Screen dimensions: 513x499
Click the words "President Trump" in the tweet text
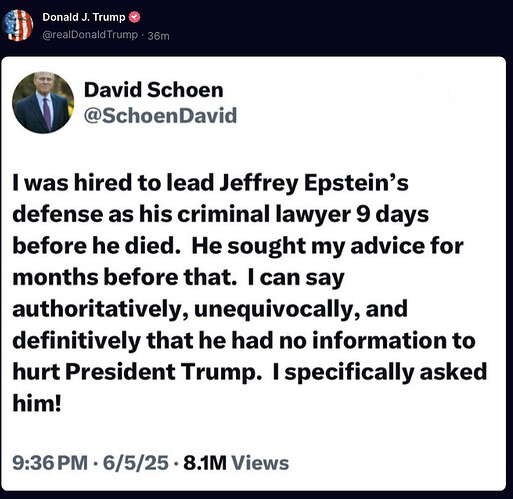(164, 372)
